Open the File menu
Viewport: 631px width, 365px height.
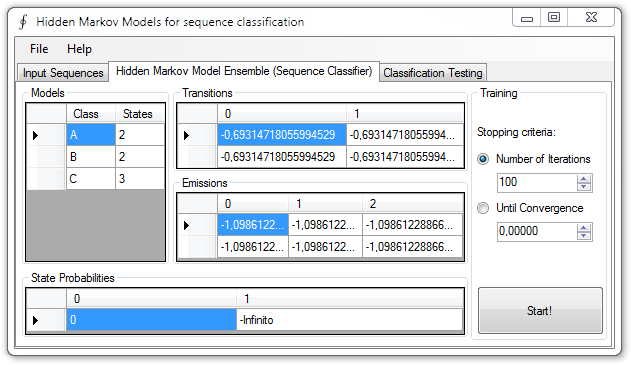(39, 49)
